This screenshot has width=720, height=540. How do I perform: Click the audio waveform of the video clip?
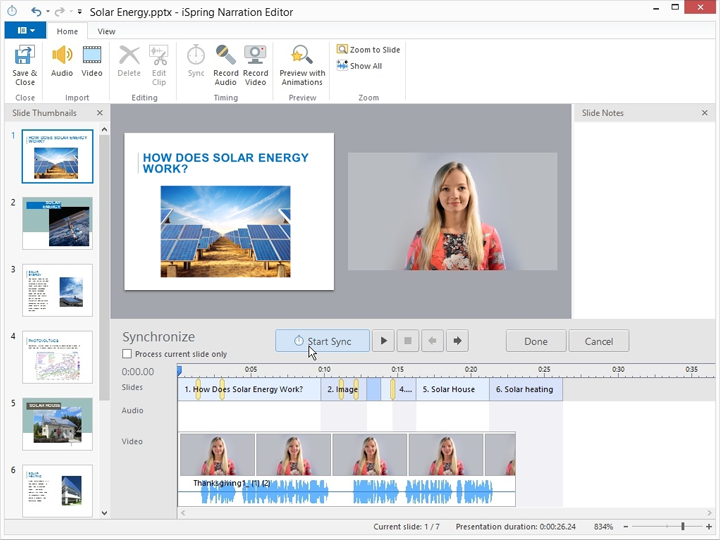(347, 492)
